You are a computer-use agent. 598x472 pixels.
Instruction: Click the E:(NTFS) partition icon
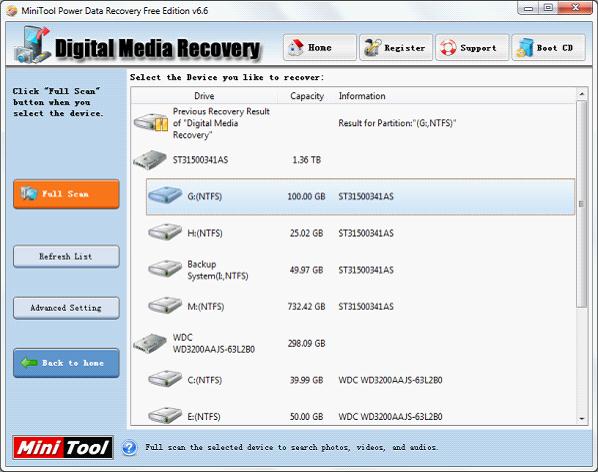click(165, 415)
